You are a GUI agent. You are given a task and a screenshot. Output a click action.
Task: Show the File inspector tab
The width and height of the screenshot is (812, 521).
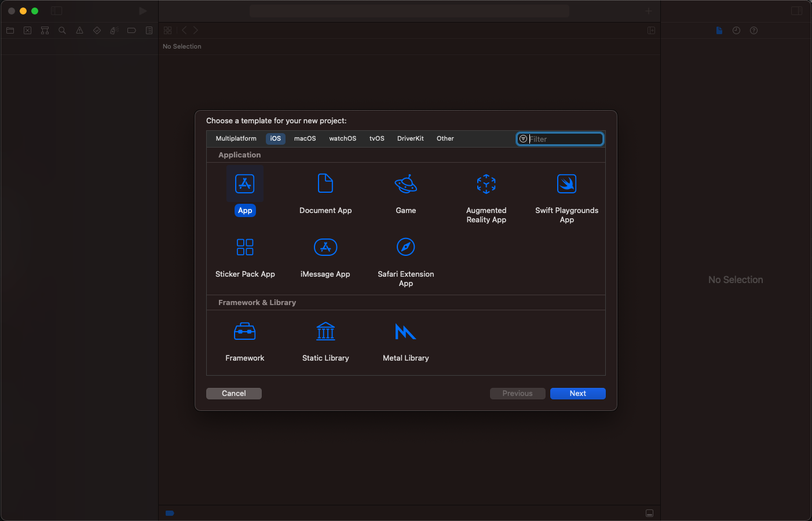[719, 31]
